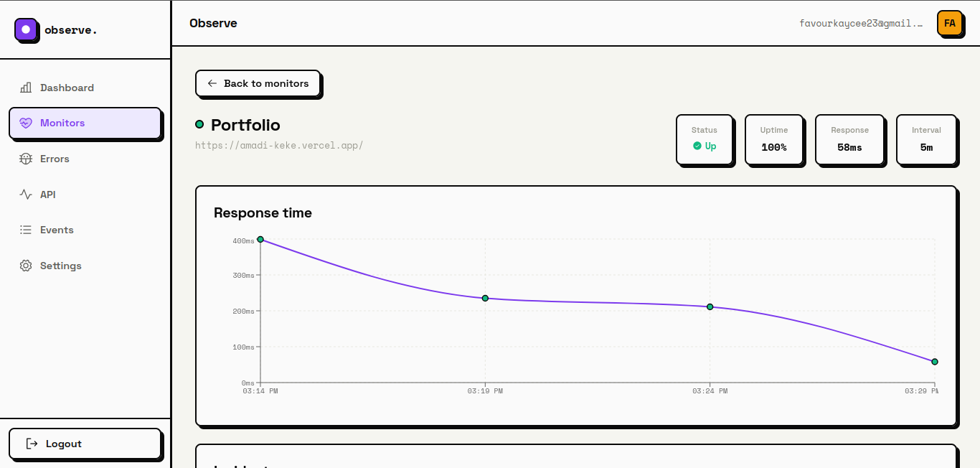Viewport: 980px width, 468px height.
Task: Click the Events list icon
Action: 26,230
